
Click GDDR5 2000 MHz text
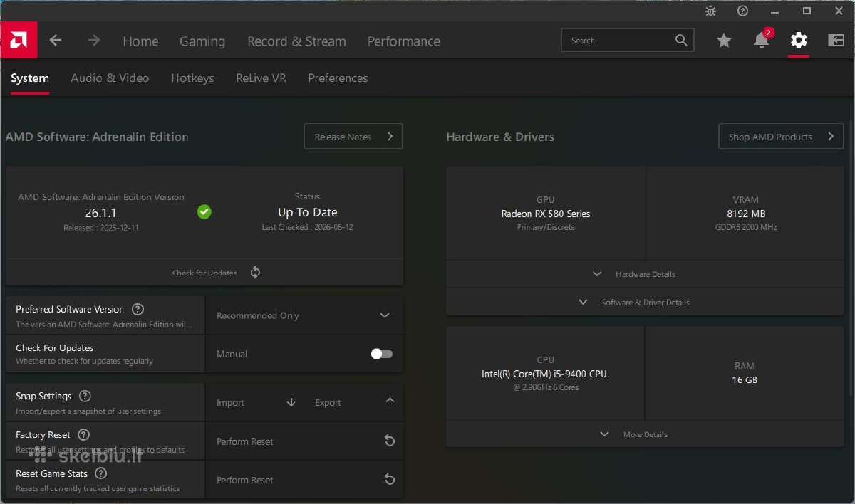(x=745, y=227)
